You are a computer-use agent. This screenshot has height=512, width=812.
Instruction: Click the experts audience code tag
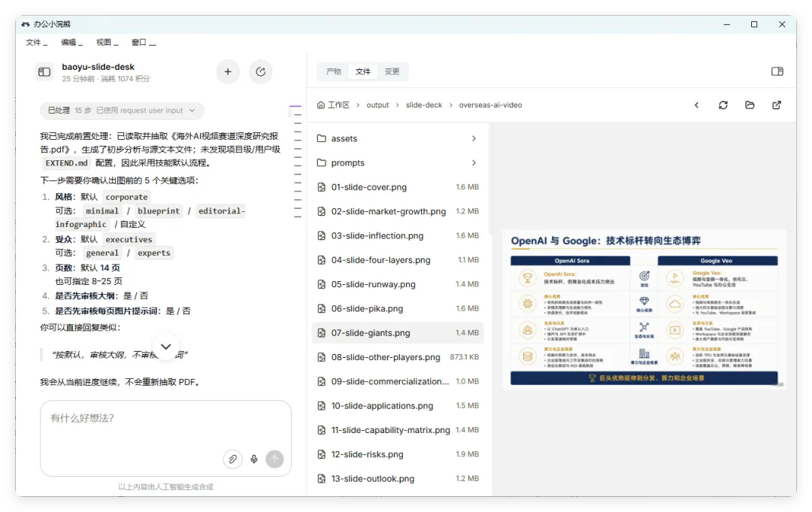tap(154, 253)
